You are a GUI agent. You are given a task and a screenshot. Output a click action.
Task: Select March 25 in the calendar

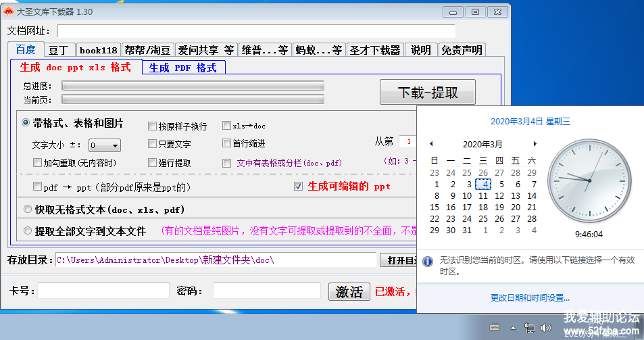pyautogui.click(x=483, y=219)
